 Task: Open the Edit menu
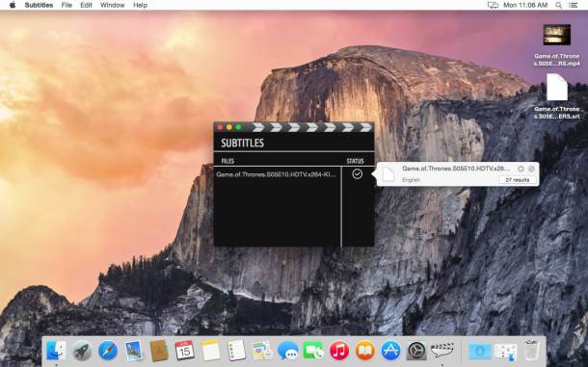coord(86,5)
